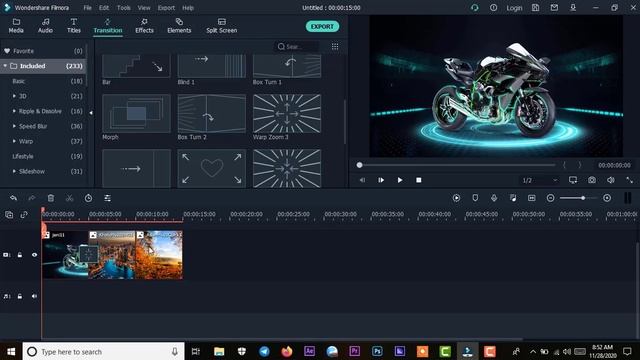The width and height of the screenshot is (640, 360).
Task: Expand the 3D transitions category
Action: click(x=14, y=96)
